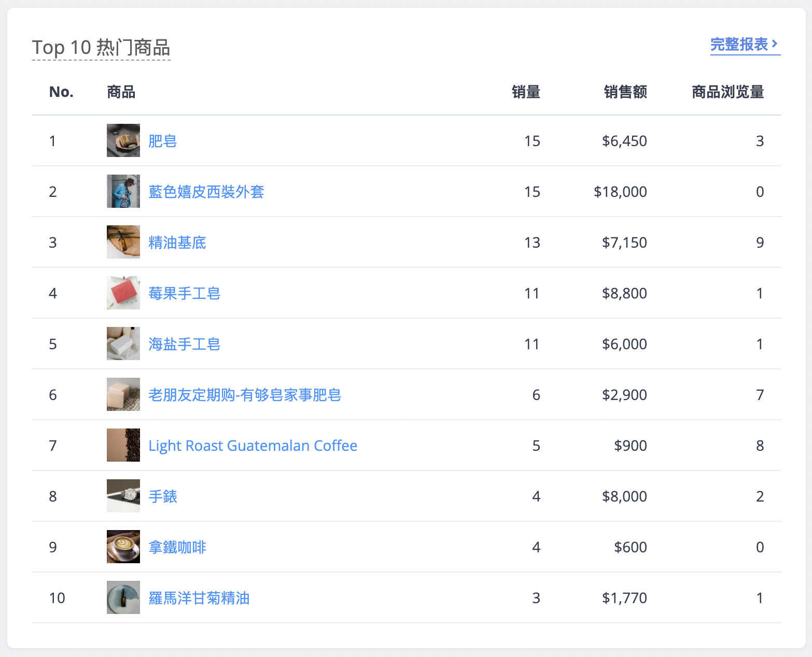Click the views value 9 for 精油基底
The image size is (812, 657).
pos(760,242)
